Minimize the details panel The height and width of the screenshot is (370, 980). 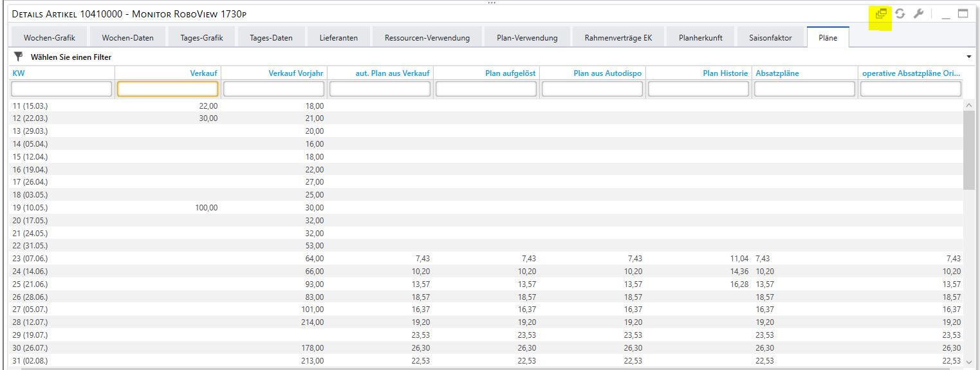(x=945, y=14)
